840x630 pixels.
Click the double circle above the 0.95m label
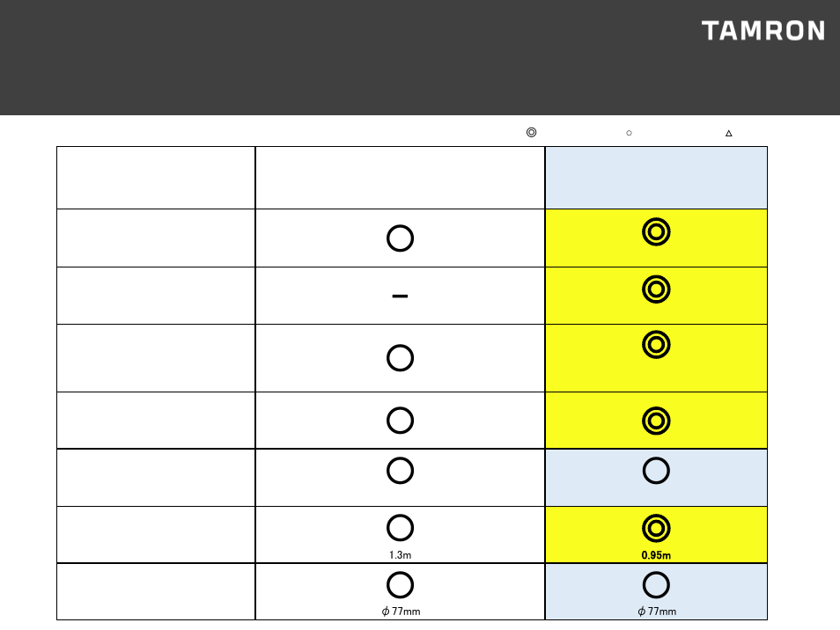click(656, 528)
